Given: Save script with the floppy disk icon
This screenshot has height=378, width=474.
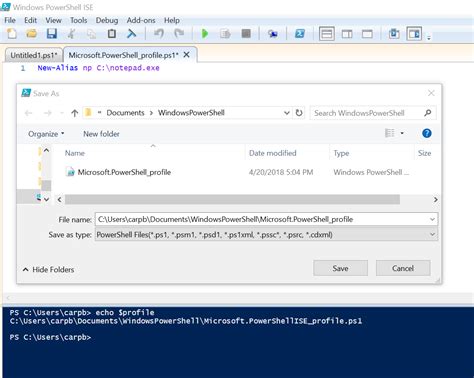Looking at the screenshot, I should pos(52,34).
